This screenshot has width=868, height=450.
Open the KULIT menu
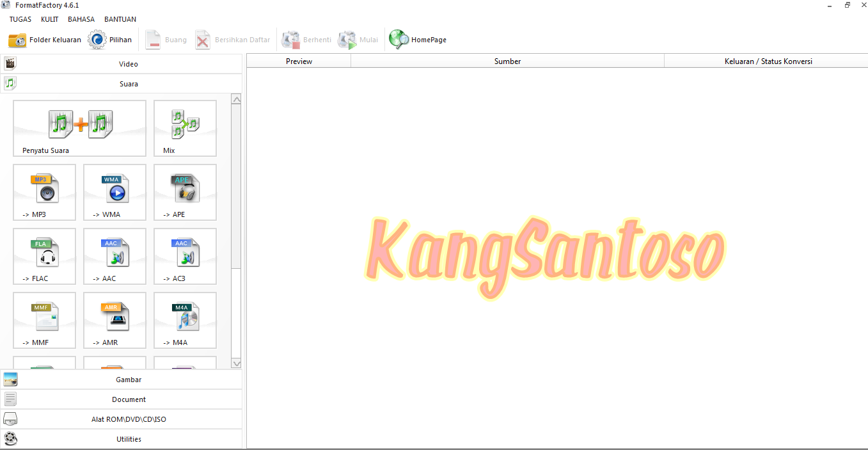[x=50, y=19]
